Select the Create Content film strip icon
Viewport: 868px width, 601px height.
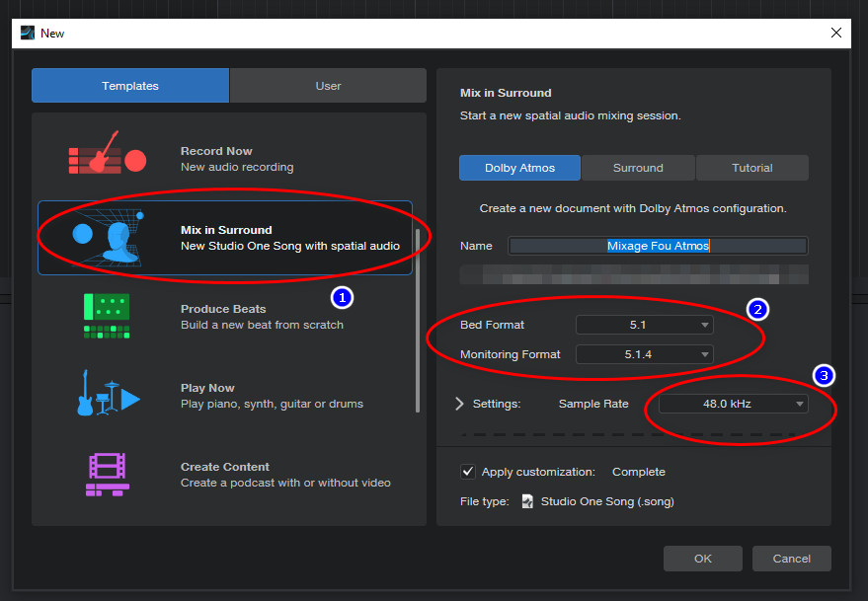coord(108,475)
